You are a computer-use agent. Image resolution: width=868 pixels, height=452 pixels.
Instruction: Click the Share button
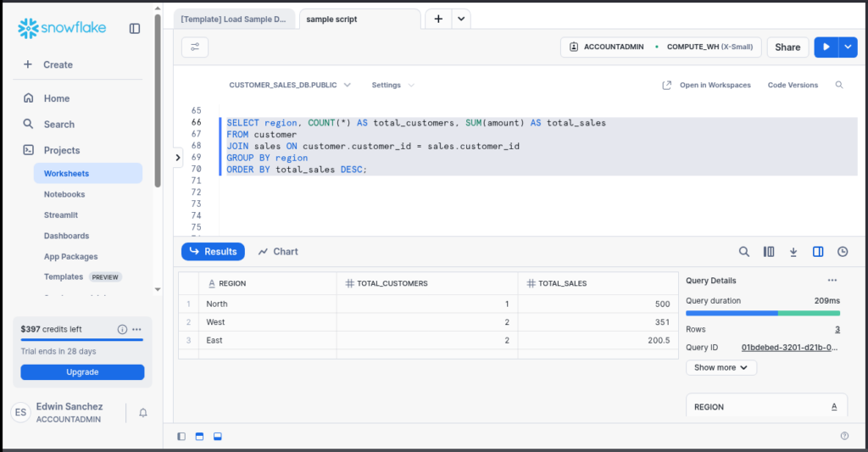[x=787, y=47]
